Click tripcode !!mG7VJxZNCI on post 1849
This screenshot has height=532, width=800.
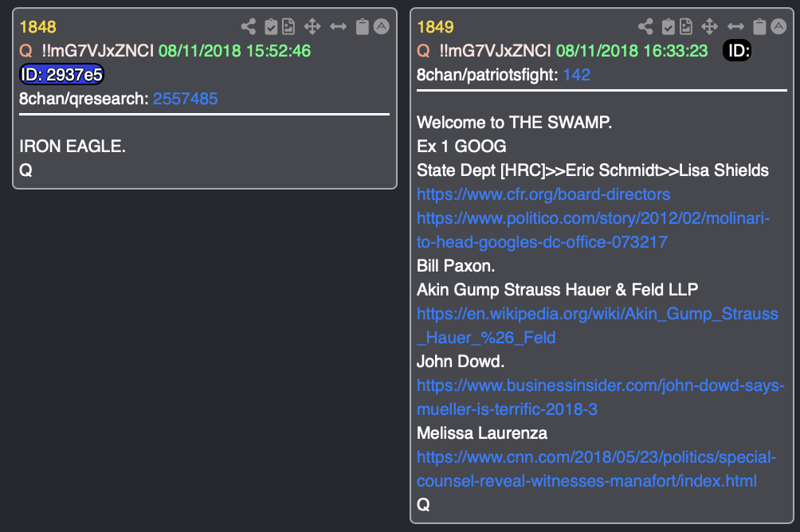(495, 51)
